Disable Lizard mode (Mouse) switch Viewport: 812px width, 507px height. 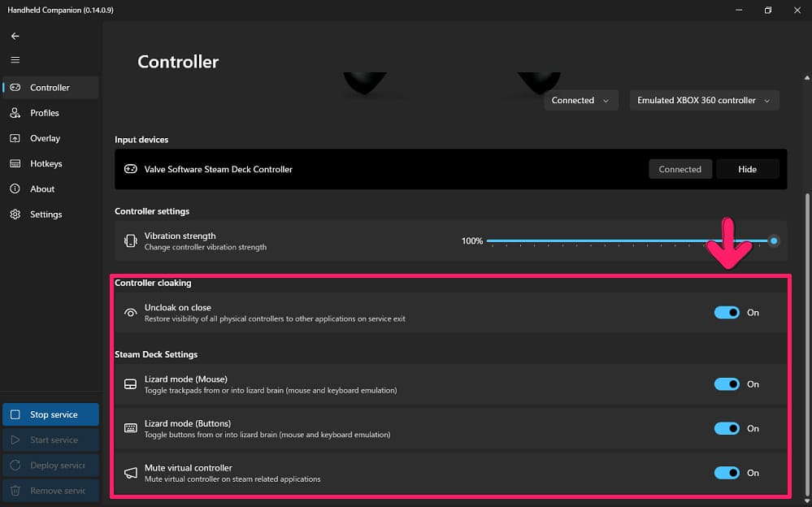tap(727, 384)
